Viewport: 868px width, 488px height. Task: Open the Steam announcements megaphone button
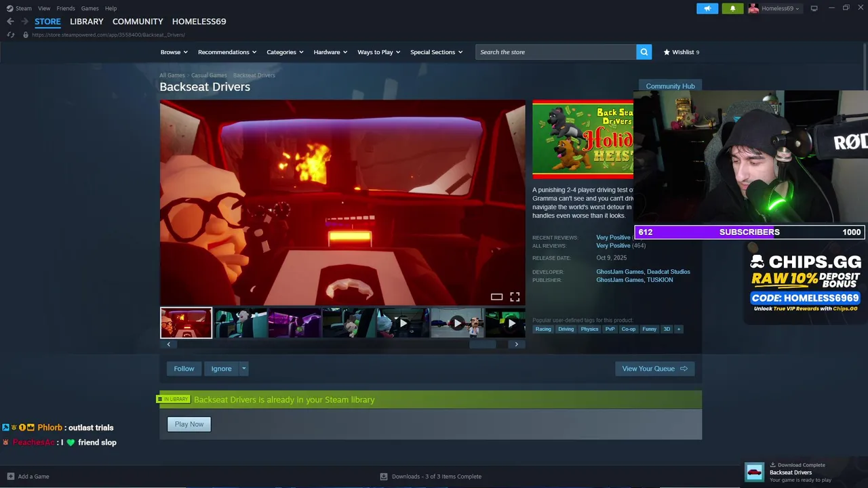coord(707,8)
